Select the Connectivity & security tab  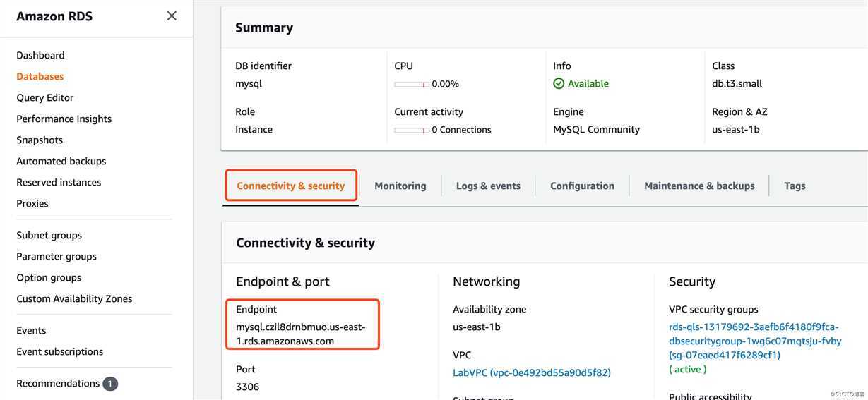(291, 186)
